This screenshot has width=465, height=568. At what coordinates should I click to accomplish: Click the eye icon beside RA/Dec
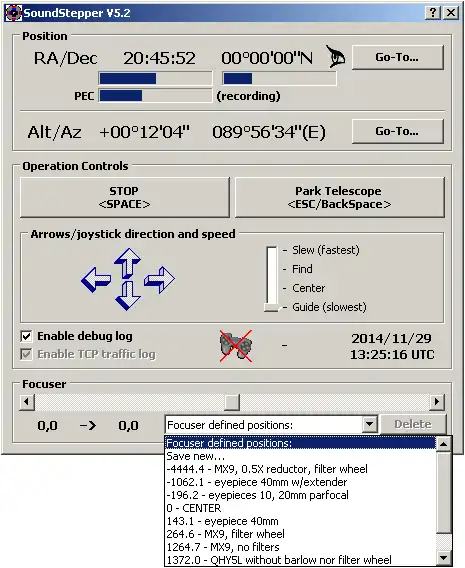335,57
